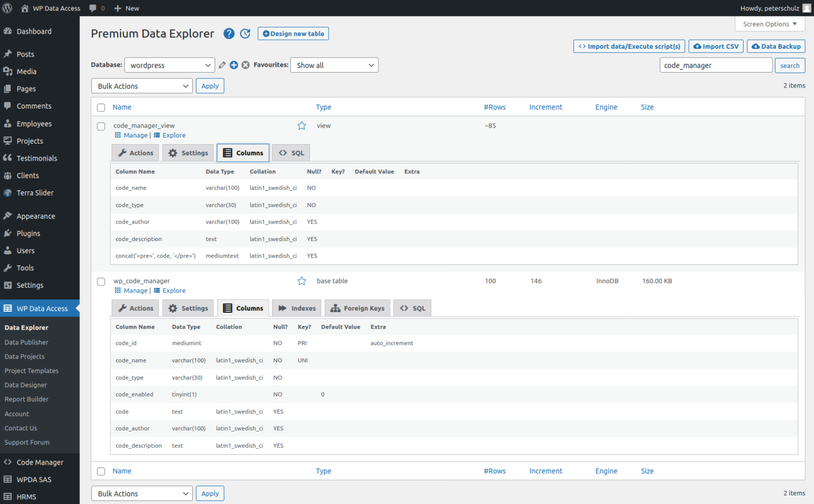Remove the database using the circled X icon

(x=245, y=65)
